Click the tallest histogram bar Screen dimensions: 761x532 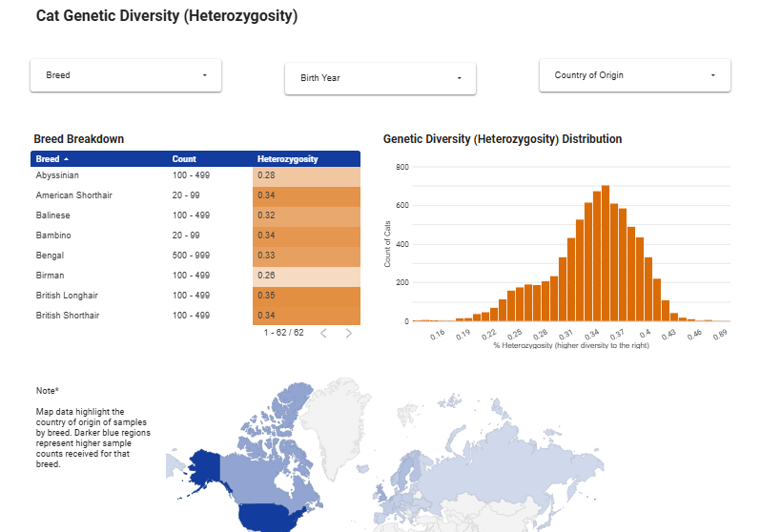point(606,254)
